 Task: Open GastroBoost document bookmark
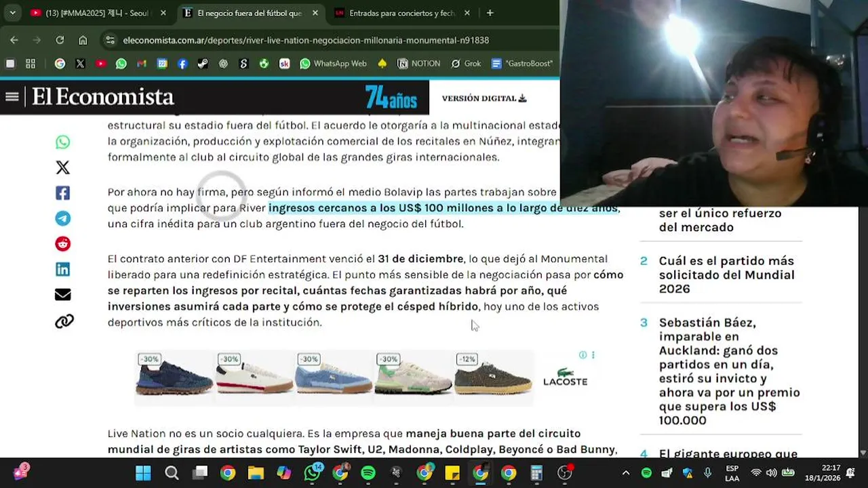[522, 64]
